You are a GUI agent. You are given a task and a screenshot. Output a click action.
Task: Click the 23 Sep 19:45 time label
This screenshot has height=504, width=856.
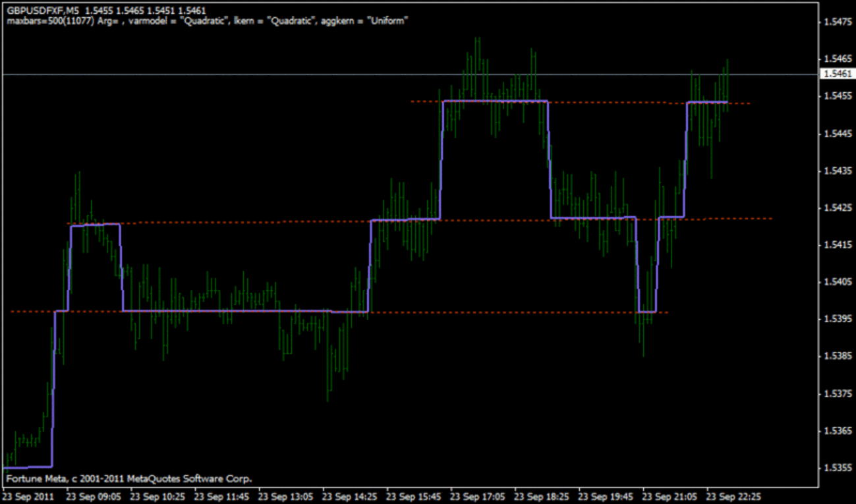(606, 495)
